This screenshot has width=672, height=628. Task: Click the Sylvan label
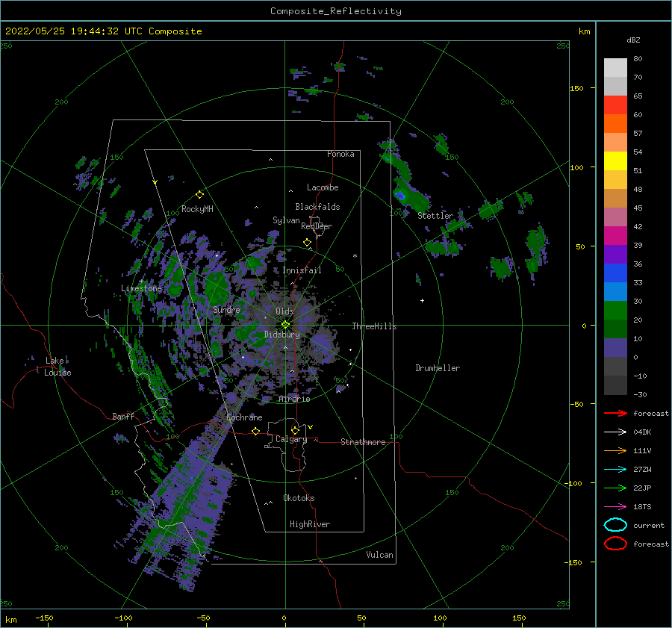(286, 221)
